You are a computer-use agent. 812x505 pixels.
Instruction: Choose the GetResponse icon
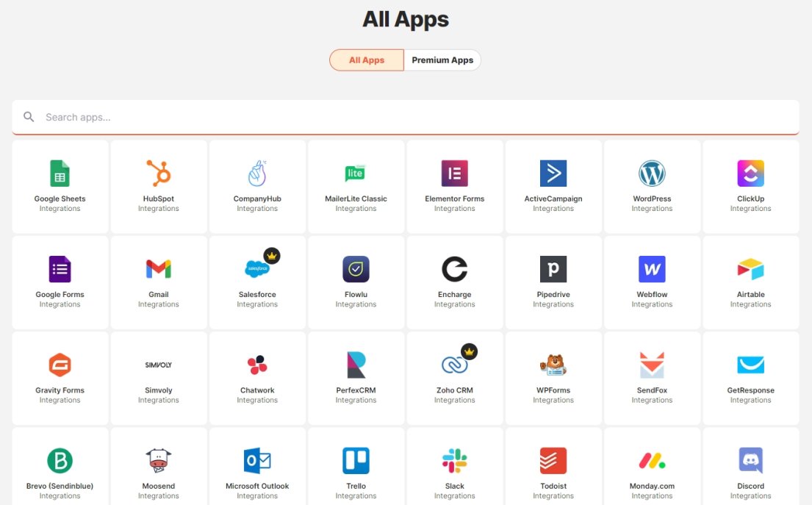pos(750,365)
